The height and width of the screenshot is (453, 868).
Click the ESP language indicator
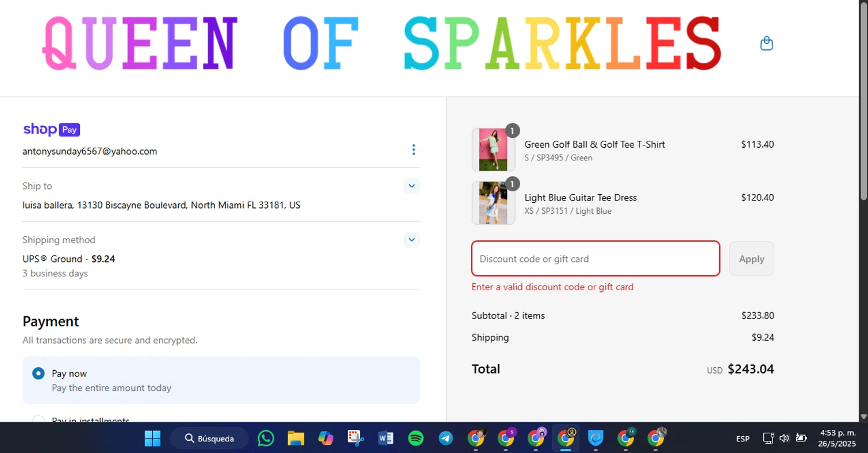(743, 439)
